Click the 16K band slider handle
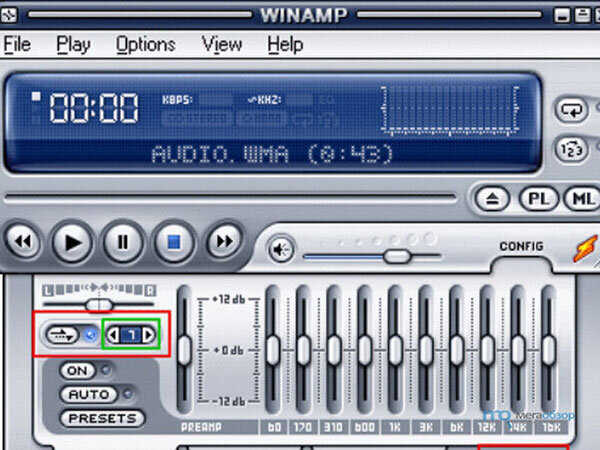The height and width of the screenshot is (450, 600). [x=549, y=350]
